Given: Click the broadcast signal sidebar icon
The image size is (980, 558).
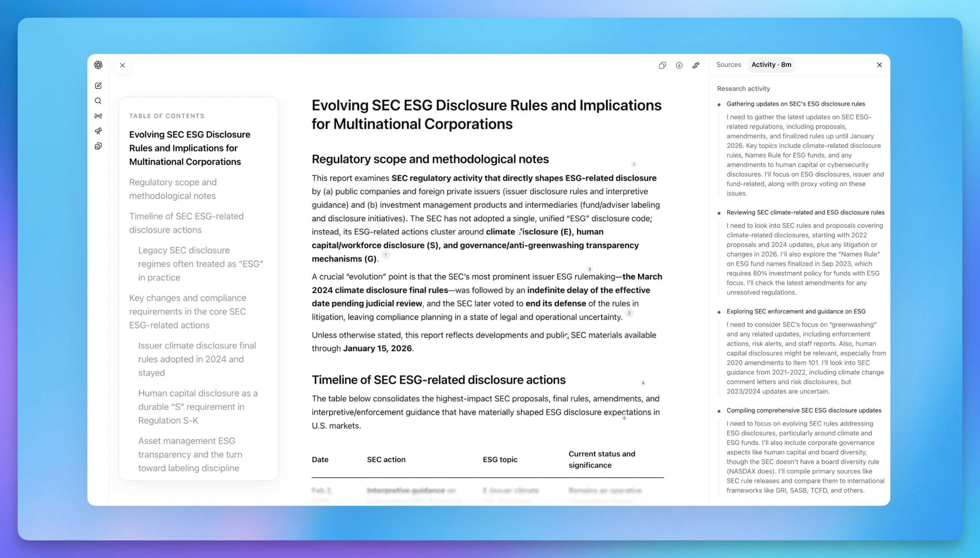Looking at the screenshot, I should click(x=98, y=116).
